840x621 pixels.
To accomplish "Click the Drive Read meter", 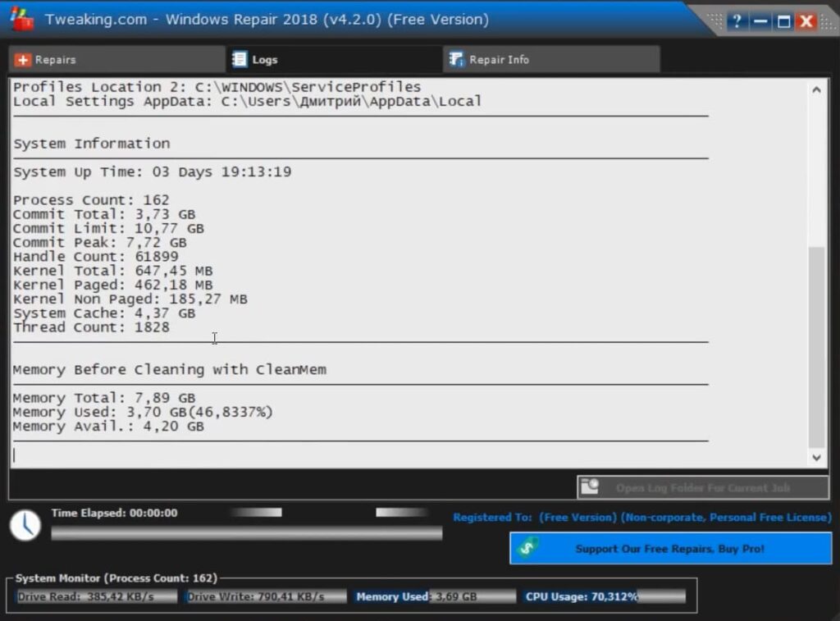I will click(97, 596).
